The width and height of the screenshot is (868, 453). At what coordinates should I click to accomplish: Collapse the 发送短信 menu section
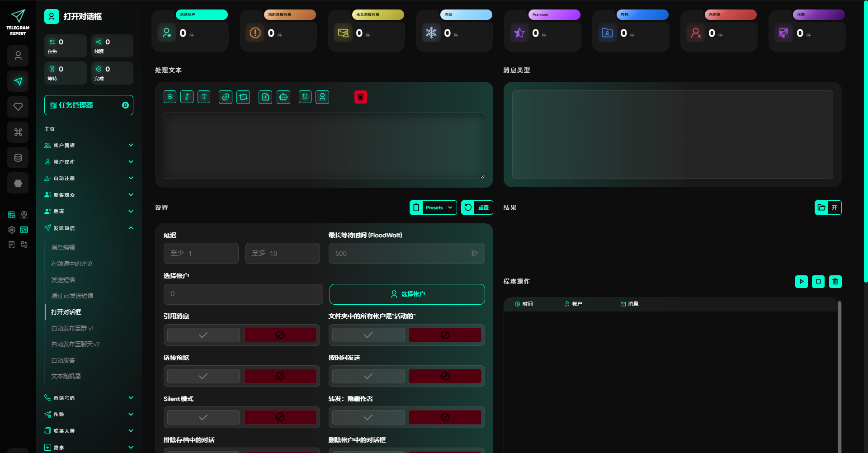89,228
